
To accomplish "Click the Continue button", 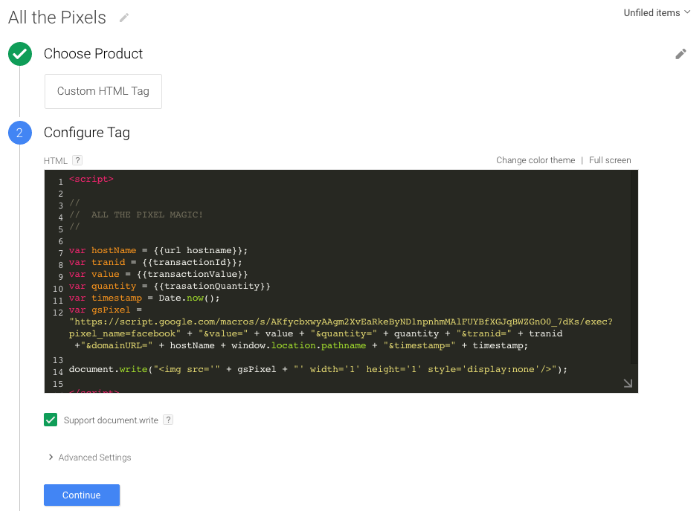I will coord(82,495).
